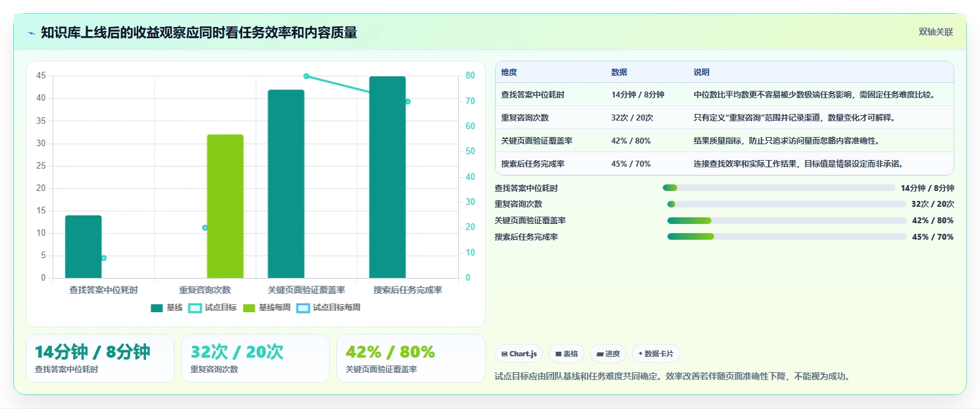Click the 说明 column header
980x409 pixels.
coord(702,72)
